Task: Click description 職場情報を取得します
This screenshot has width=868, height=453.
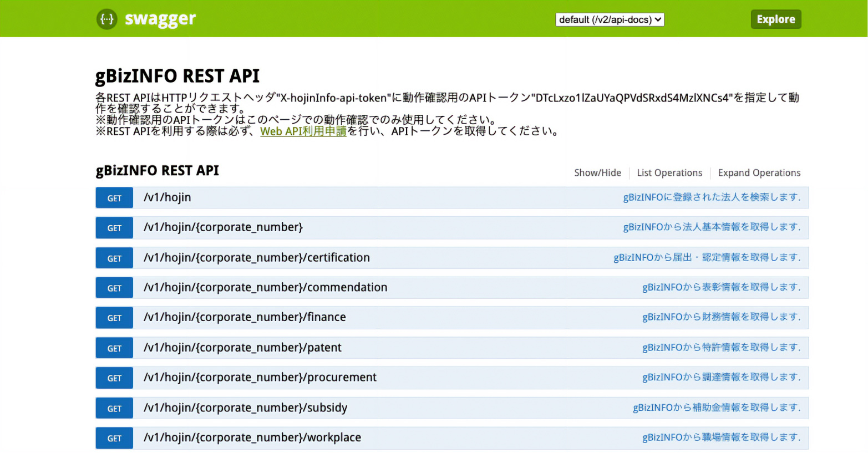Action: (722, 437)
